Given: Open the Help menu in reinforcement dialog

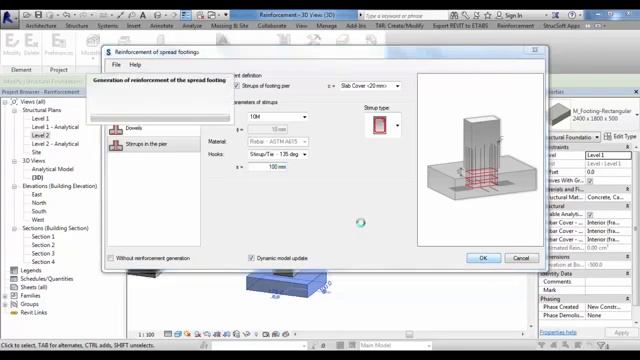Looking at the screenshot, I should pos(135,64).
